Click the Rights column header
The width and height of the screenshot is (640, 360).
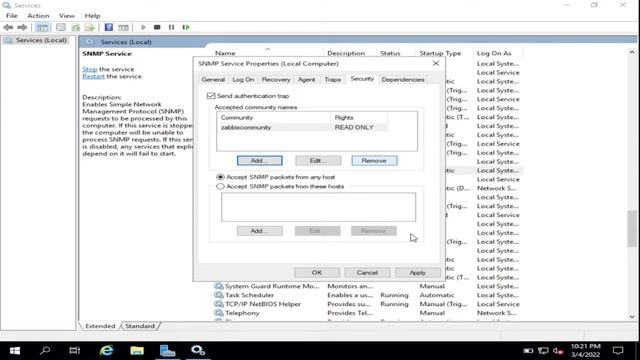[x=359, y=118]
